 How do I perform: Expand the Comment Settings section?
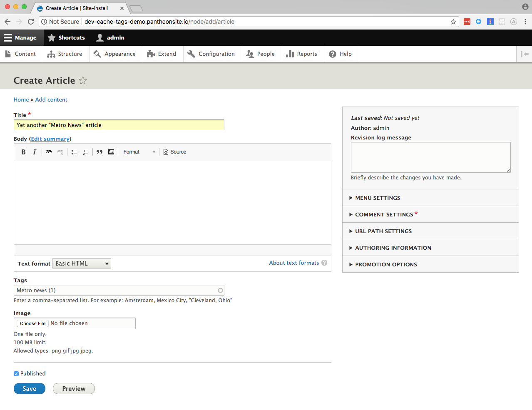[x=383, y=214]
